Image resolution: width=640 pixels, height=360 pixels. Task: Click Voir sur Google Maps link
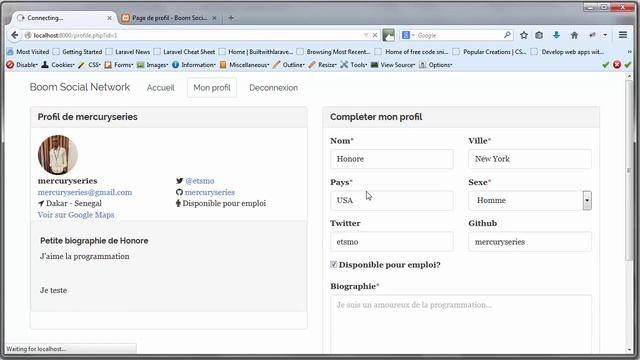[x=76, y=215]
